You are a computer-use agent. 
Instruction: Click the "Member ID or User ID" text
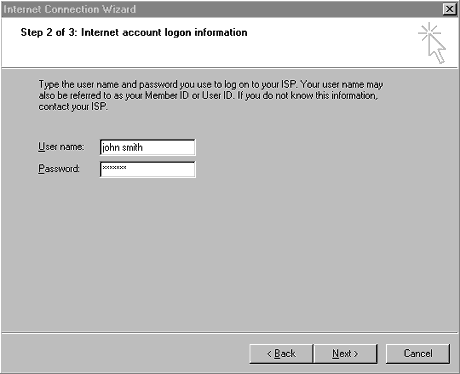pyautogui.click(x=189, y=96)
